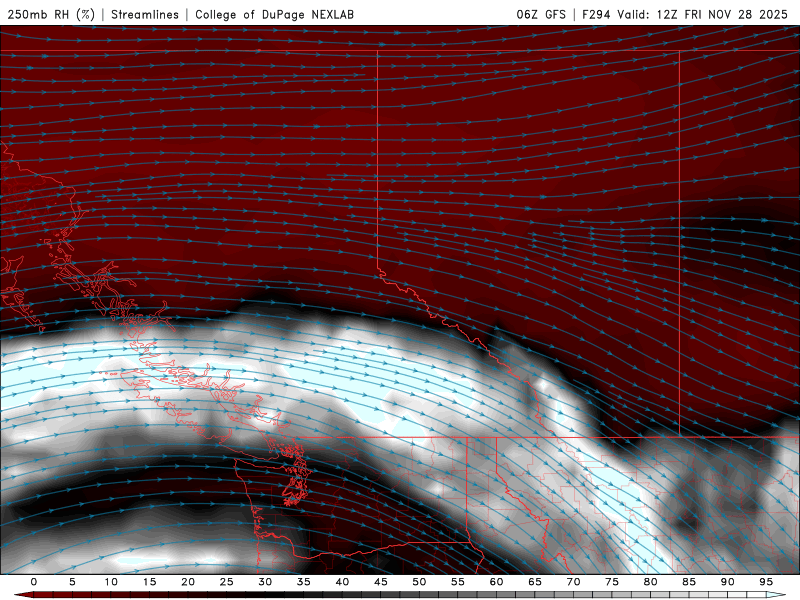Select the "50" percent scale label
This screenshot has height=600, width=800.
pyautogui.click(x=419, y=582)
